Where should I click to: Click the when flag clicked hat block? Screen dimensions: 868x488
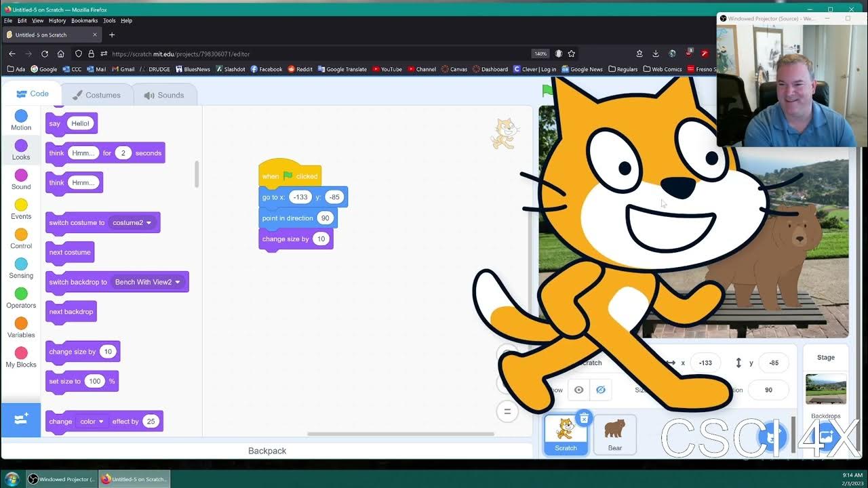click(x=290, y=174)
